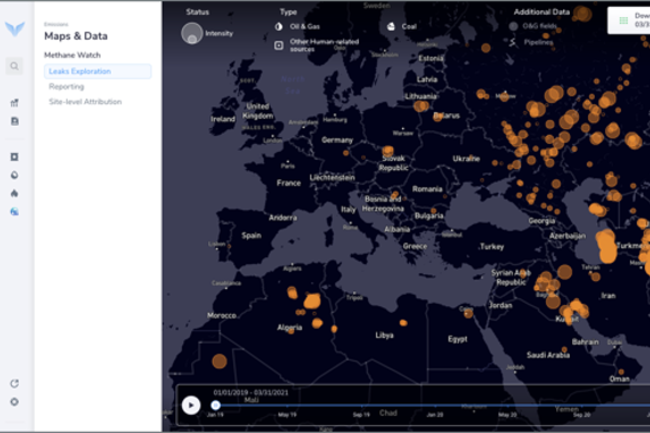Open the saved documents sidebar icon
The width and height of the screenshot is (650, 433).
(x=15, y=121)
